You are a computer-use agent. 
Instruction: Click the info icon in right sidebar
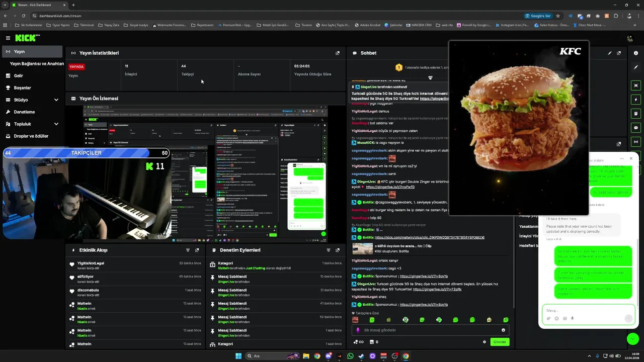coord(636,53)
